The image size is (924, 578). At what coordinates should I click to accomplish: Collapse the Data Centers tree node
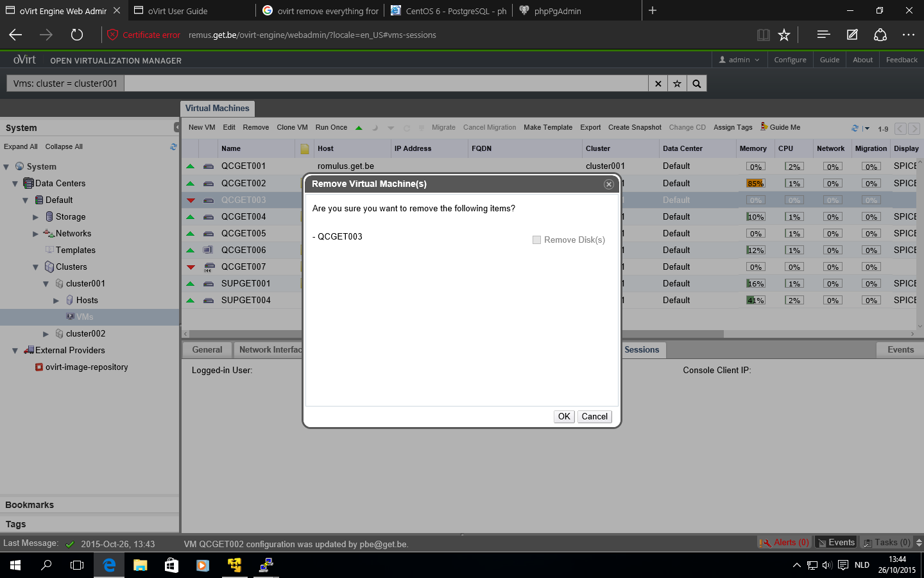pos(15,184)
